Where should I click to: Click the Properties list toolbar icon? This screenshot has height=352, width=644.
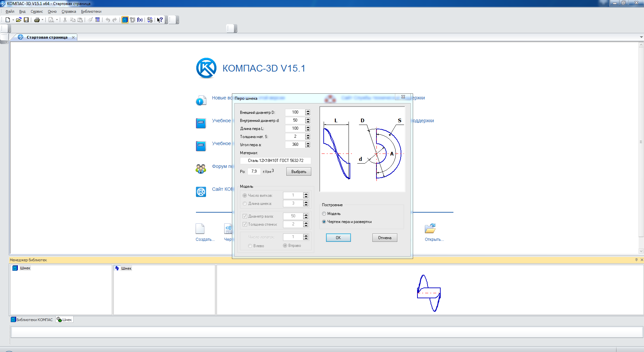pyautogui.click(x=97, y=20)
